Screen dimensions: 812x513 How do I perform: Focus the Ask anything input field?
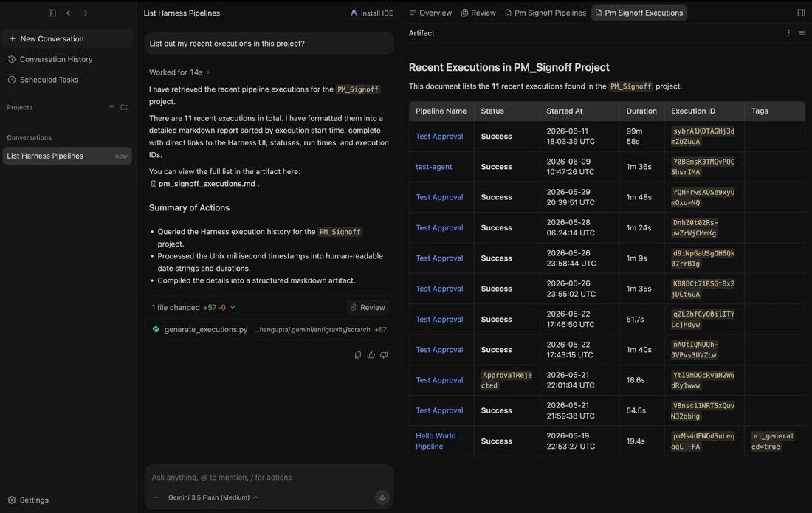coord(269,478)
